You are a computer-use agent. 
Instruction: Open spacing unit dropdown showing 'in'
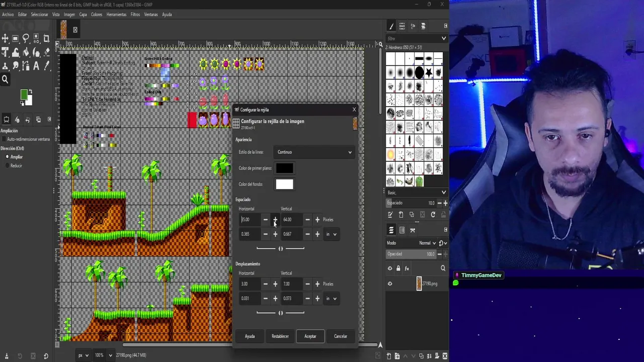tap(332, 234)
